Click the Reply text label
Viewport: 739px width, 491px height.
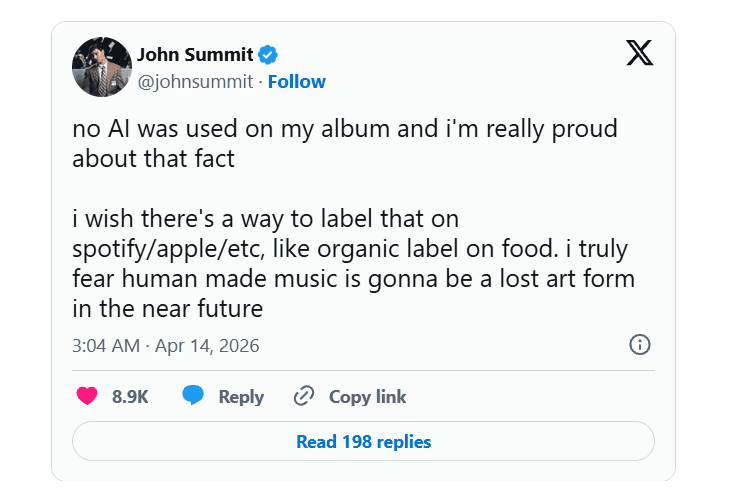click(241, 397)
